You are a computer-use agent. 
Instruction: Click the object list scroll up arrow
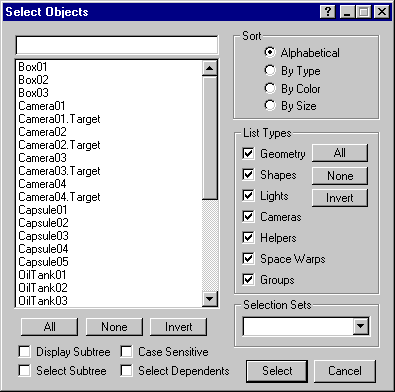click(x=210, y=68)
